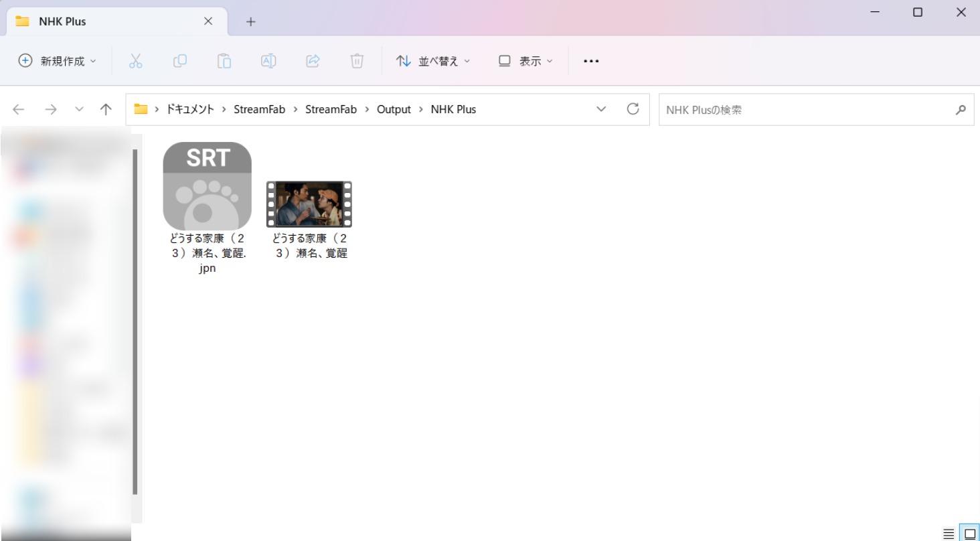Select the SRT subtitle file icon

[208, 185]
